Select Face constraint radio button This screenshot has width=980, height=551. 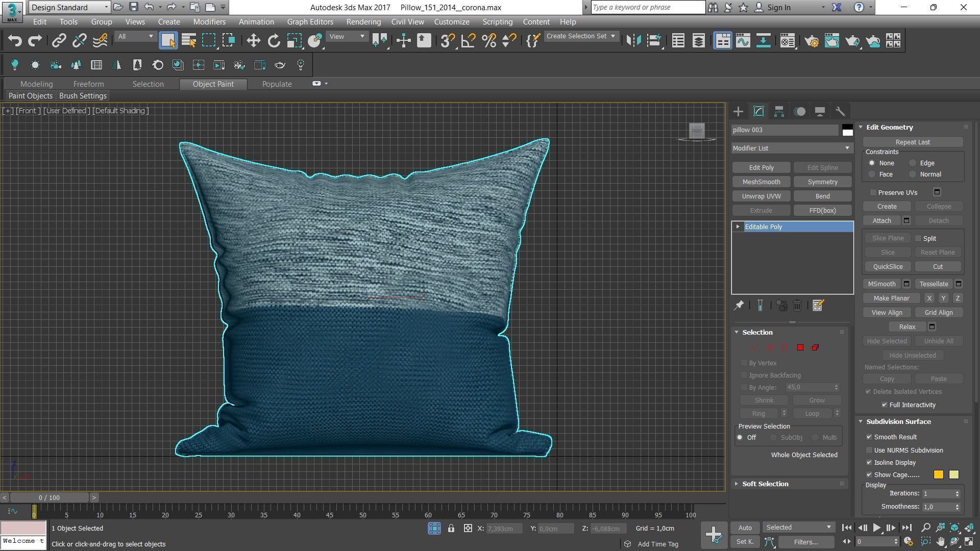[872, 174]
